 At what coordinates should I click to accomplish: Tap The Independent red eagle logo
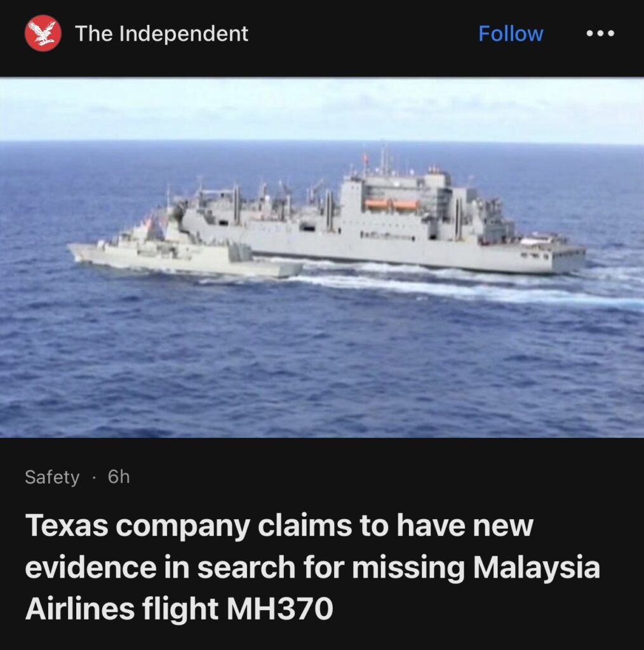point(43,33)
